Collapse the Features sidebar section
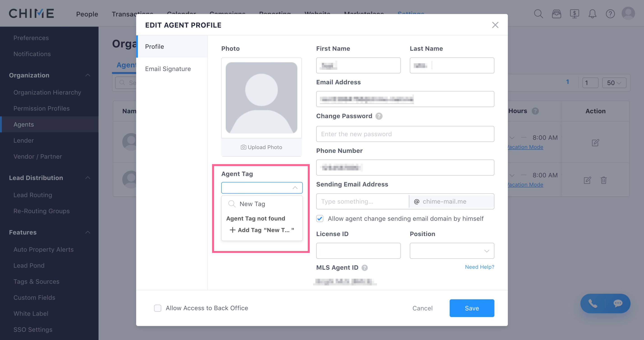644x340 pixels. click(x=87, y=232)
